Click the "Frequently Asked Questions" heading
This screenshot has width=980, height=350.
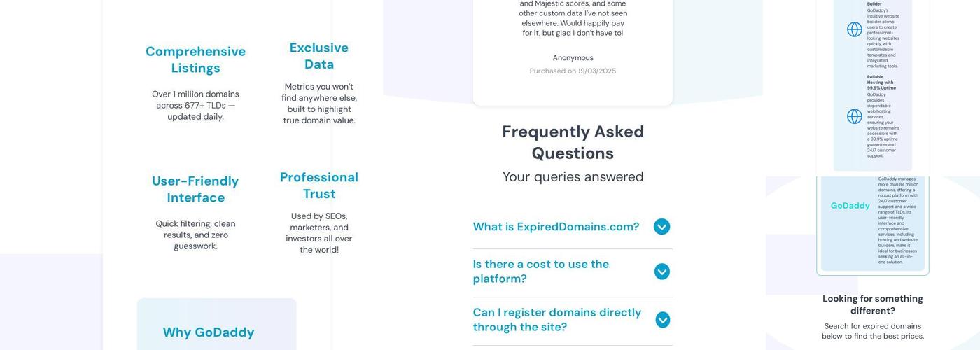pyautogui.click(x=573, y=142)
